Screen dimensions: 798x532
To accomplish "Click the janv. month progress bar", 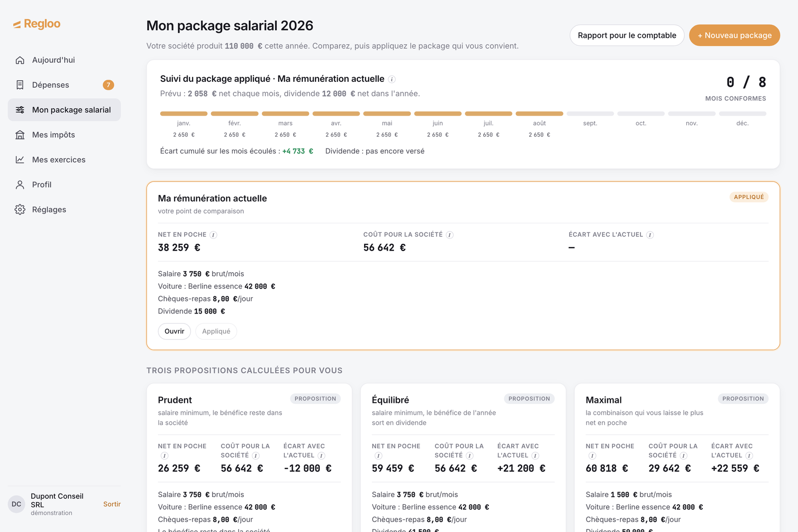I will (184, 114).
